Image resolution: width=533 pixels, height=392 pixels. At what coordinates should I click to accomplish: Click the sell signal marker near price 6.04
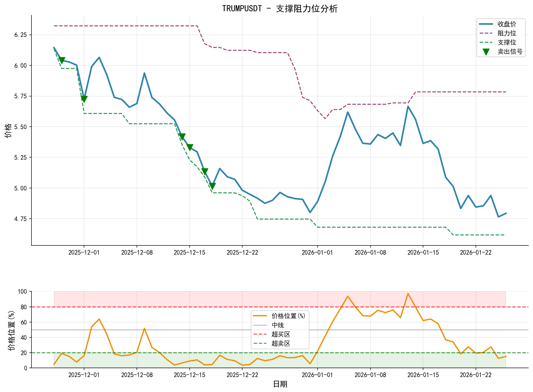pyautogui.click(x=61, y=60)
